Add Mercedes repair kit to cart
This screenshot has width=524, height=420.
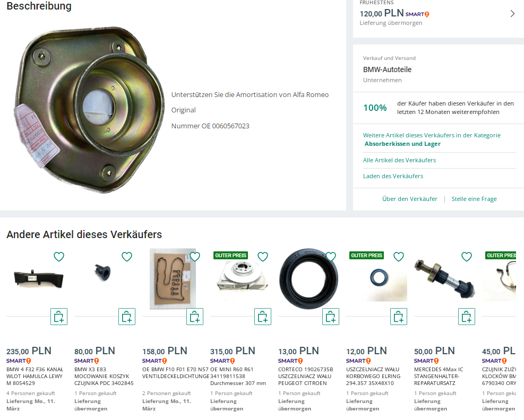(x=467, y=317)
